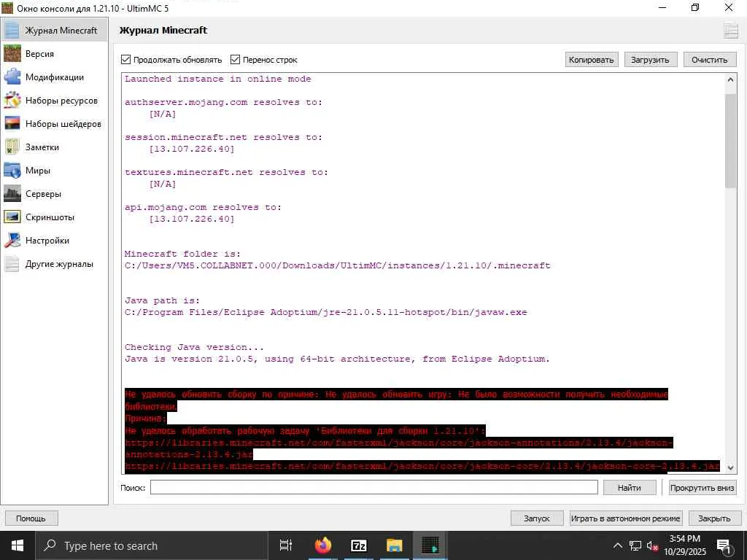Image resolution: width=747 pixels, height=560 pixels.
Task: Open the Заметки notes icon
Action: 12,147
